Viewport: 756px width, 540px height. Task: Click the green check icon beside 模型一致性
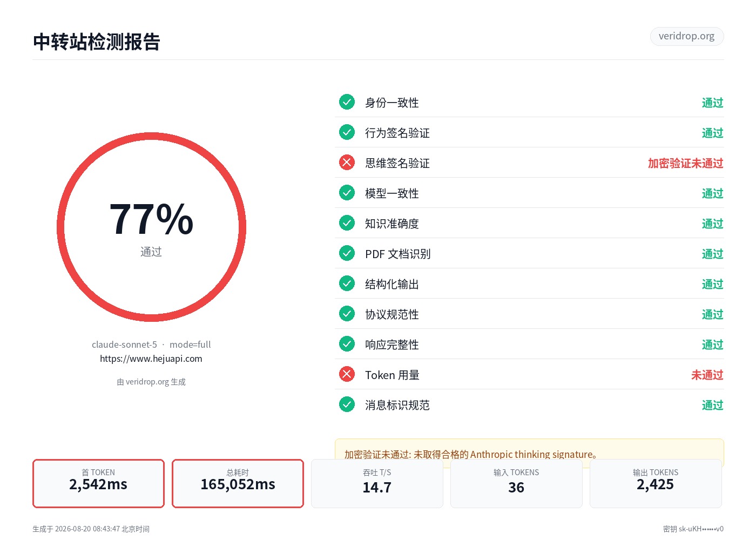347,193
